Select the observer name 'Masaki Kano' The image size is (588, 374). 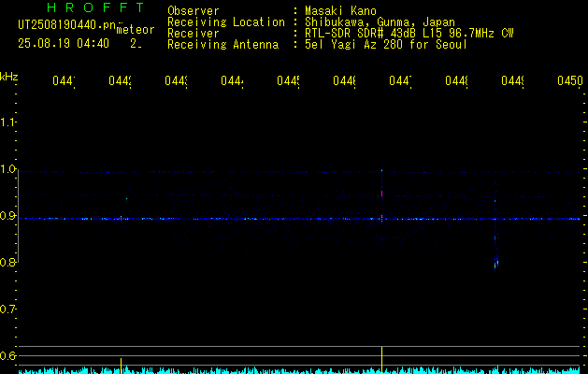pos(340,10)
